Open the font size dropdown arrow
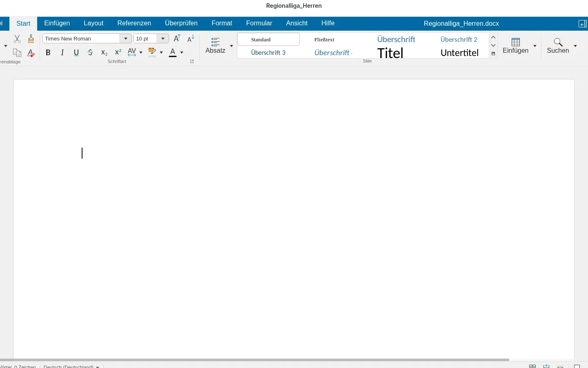 [x=163, y=38]
